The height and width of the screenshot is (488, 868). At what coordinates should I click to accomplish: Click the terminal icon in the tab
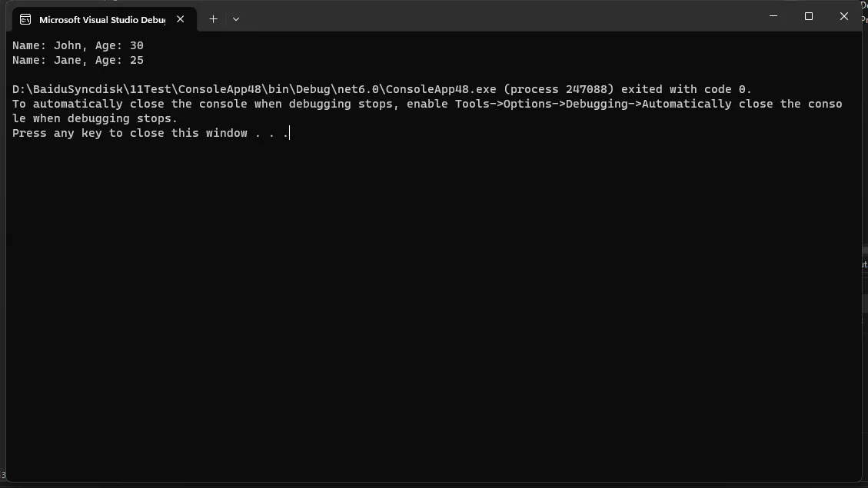25,19
